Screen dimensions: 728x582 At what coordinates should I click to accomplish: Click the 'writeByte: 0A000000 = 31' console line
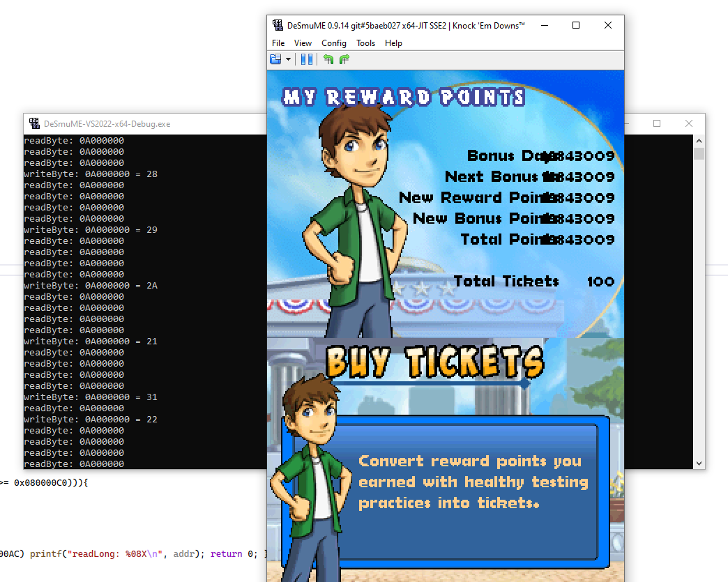click(91, 397)
